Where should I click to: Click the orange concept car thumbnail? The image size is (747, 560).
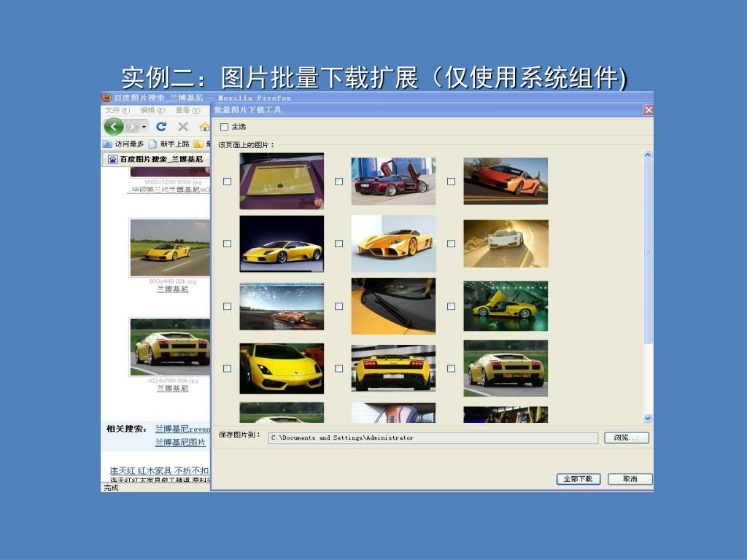tap(393, 244)
